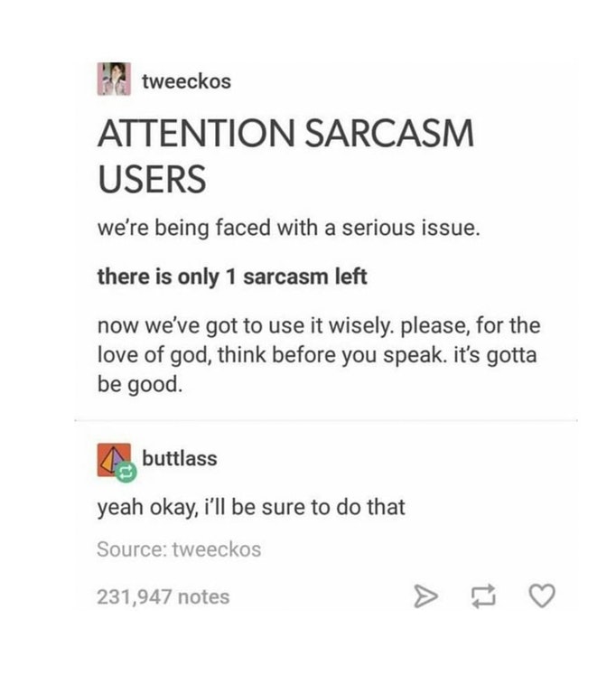Open the tweeckos link in the Source line
The image size is (616, 694).
tap(217, 549)
